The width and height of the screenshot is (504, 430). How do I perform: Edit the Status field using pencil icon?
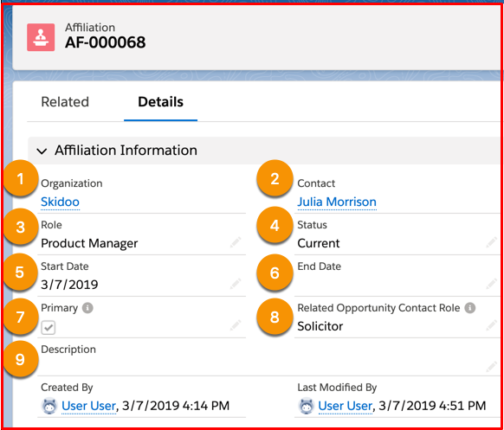(491, 242)
